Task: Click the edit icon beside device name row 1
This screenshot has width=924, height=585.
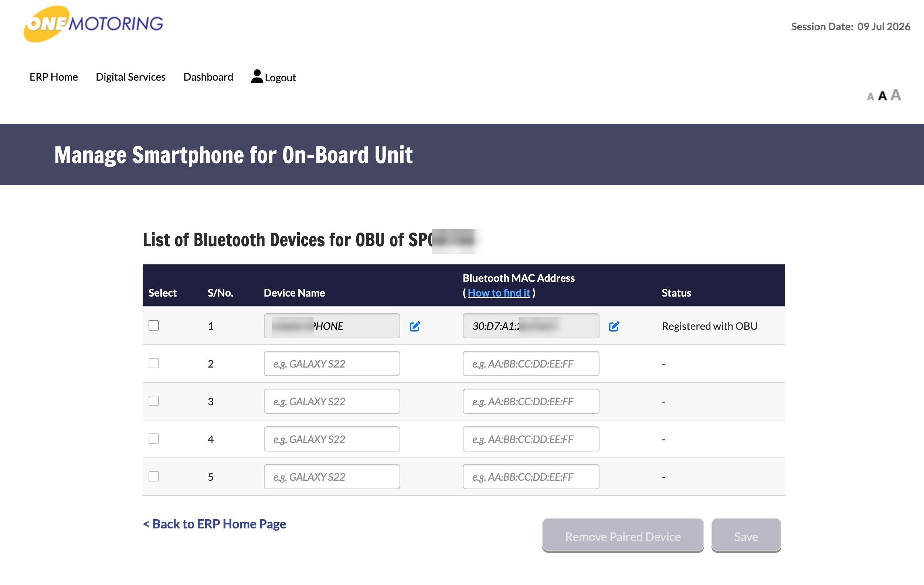Action: click(x=415, y=326)
